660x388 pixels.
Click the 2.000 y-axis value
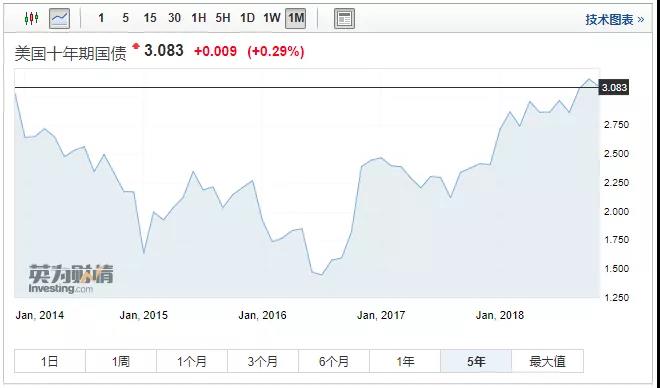point(616,211)
